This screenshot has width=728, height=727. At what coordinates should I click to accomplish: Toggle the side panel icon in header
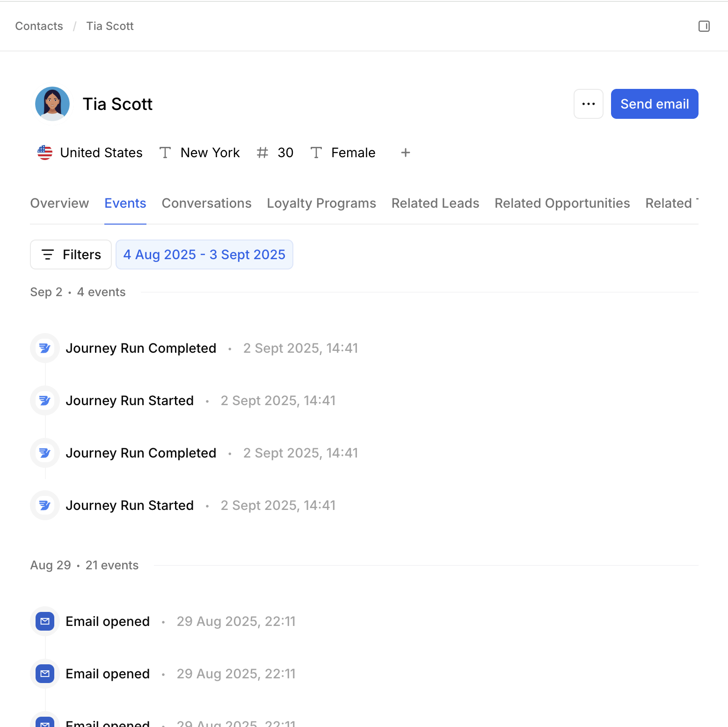704,26
